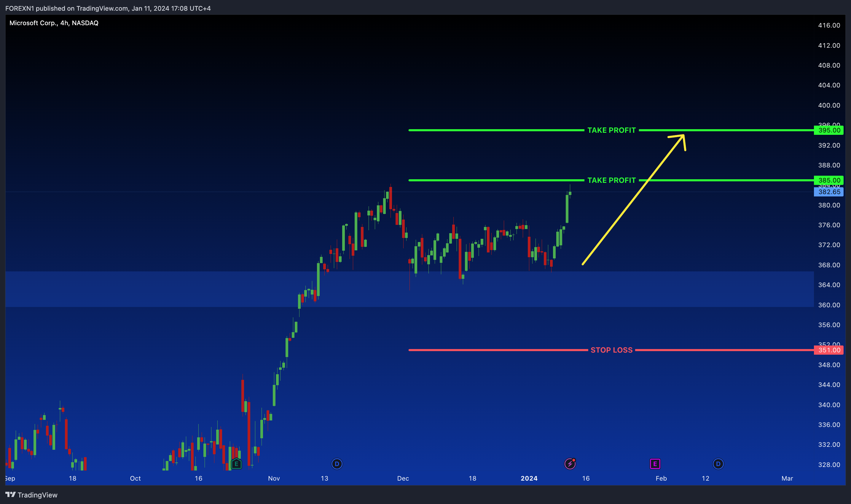The width and height of the screenshot is (851, 504).
Task: Click the Nov label on time axis
Action: point(274,478)
